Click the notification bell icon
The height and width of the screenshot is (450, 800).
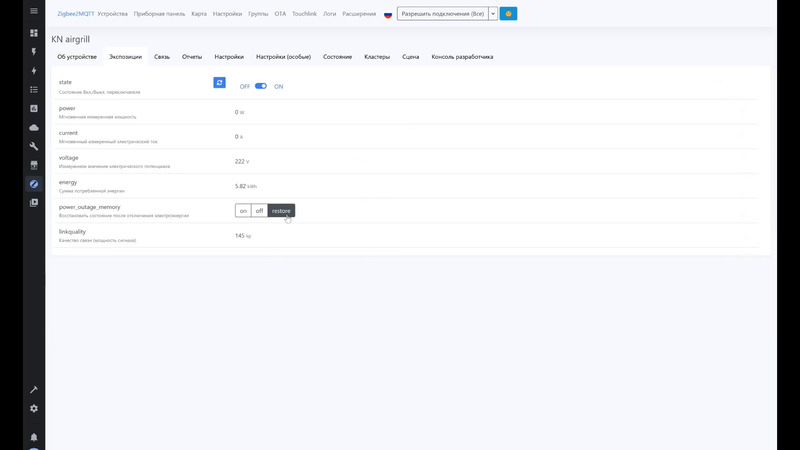(x=34, y=437)
